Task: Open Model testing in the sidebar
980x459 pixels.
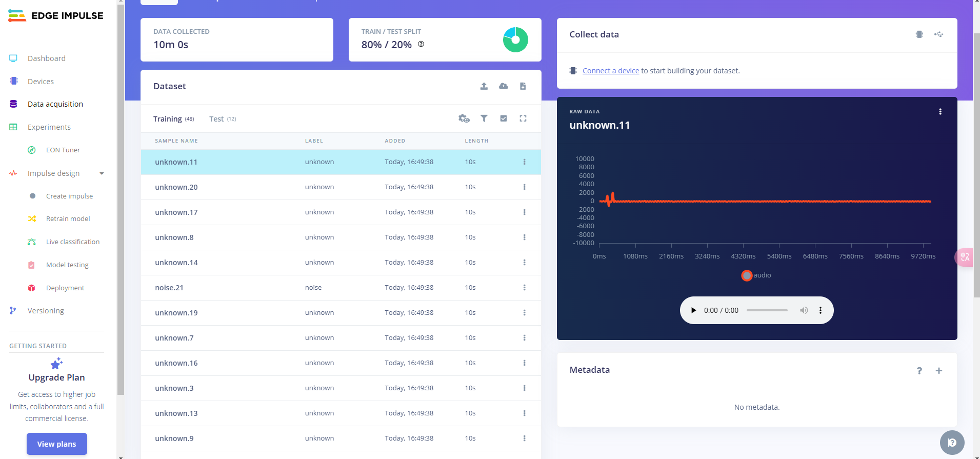Action: 67,265
